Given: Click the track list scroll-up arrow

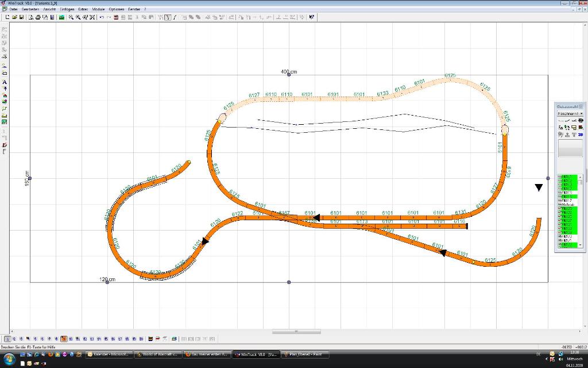Looking at the screenshot, I should 581,177.
